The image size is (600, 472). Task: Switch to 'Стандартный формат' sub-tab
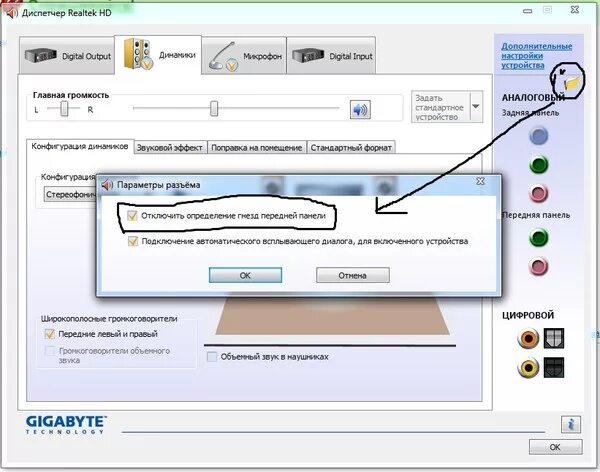351,148
